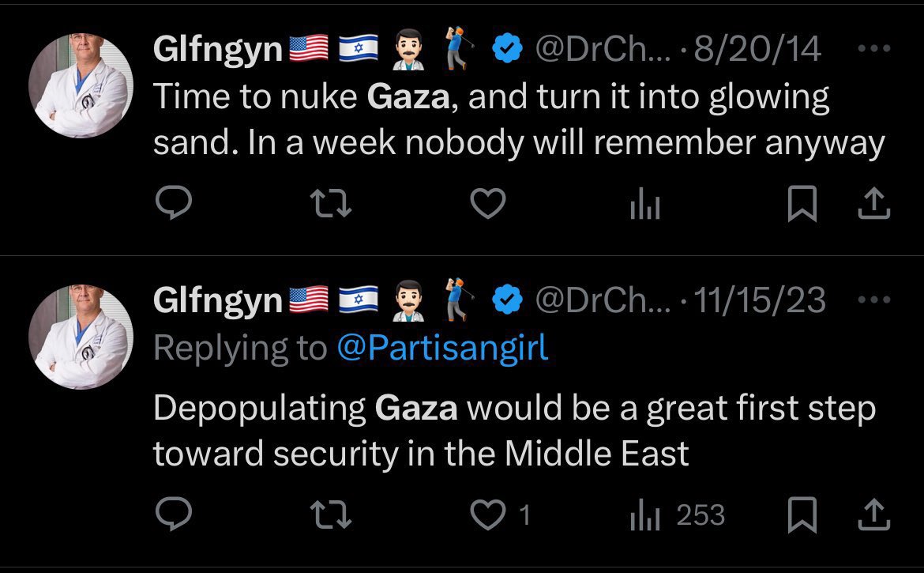The height and width of the screenshot is (573, 924).
Task: Open profile picture on the second tweet
Action: tap(81, 337)
